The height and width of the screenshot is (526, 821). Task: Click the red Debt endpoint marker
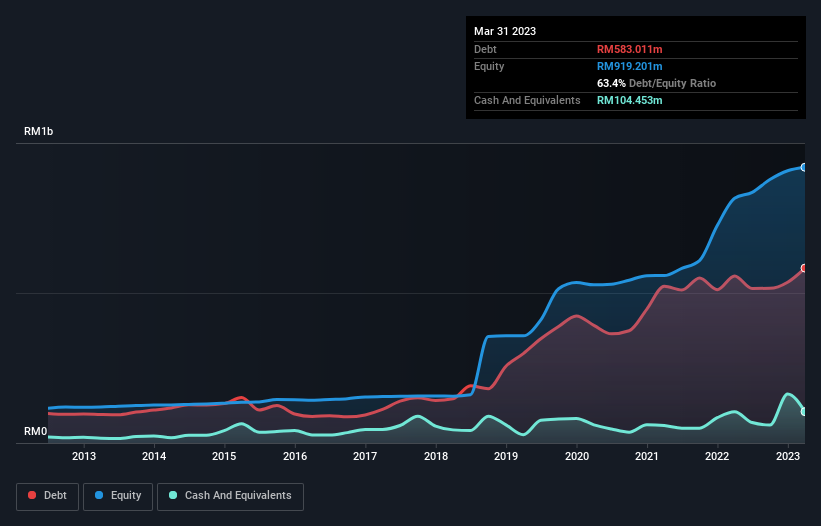(804, 268)
